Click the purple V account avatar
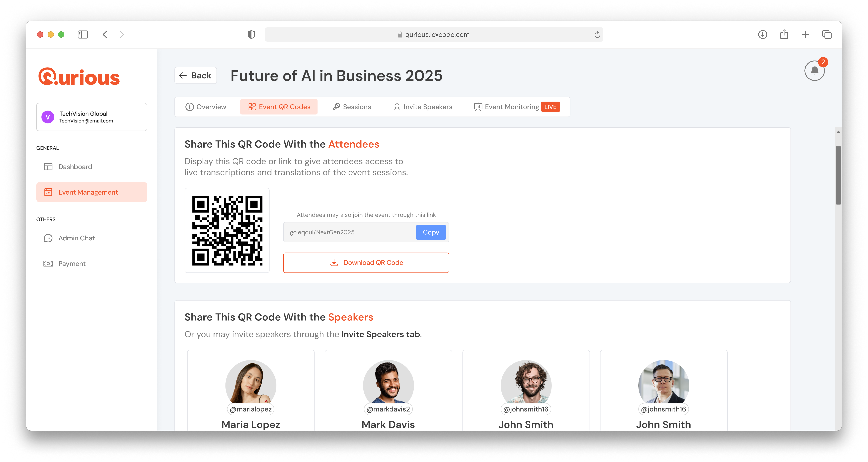Image resolution: width=868 pixels, height=462 pixels. coord(48,117)
